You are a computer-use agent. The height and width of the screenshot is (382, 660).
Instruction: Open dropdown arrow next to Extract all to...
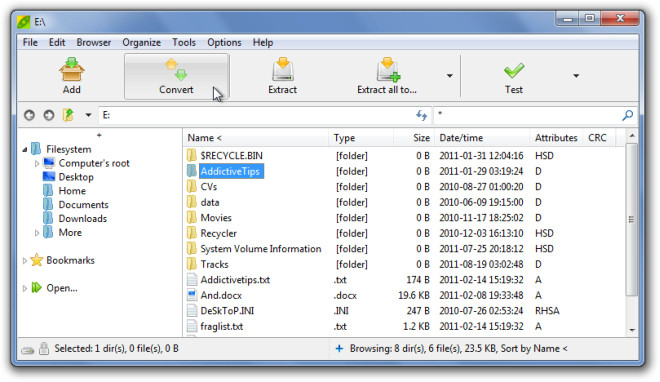pos(450,76)
